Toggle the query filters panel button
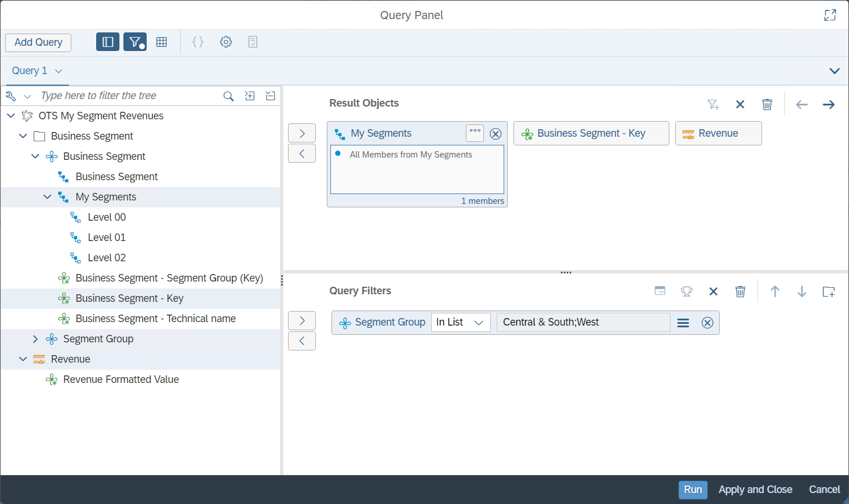This screenshot has height=504, width=849. point(135,42)
